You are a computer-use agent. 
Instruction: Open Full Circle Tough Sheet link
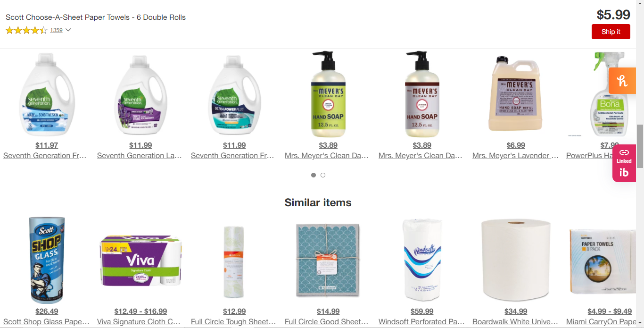tap(234, 322)
